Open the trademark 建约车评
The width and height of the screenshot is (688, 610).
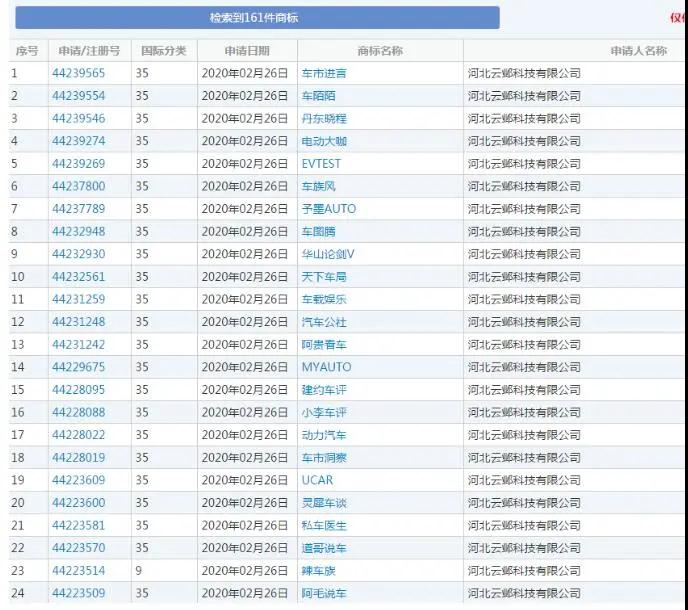(x=324, y=390)
